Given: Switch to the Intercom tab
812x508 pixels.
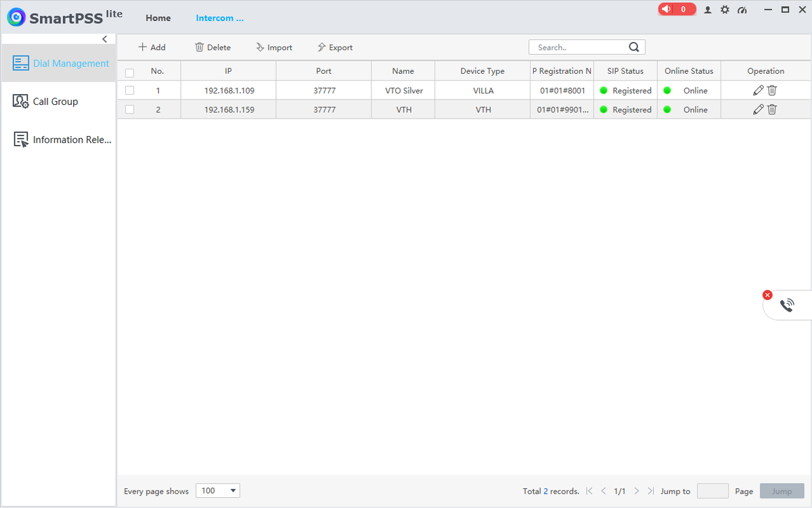Looking at the screenshot, I should point(220,18).
